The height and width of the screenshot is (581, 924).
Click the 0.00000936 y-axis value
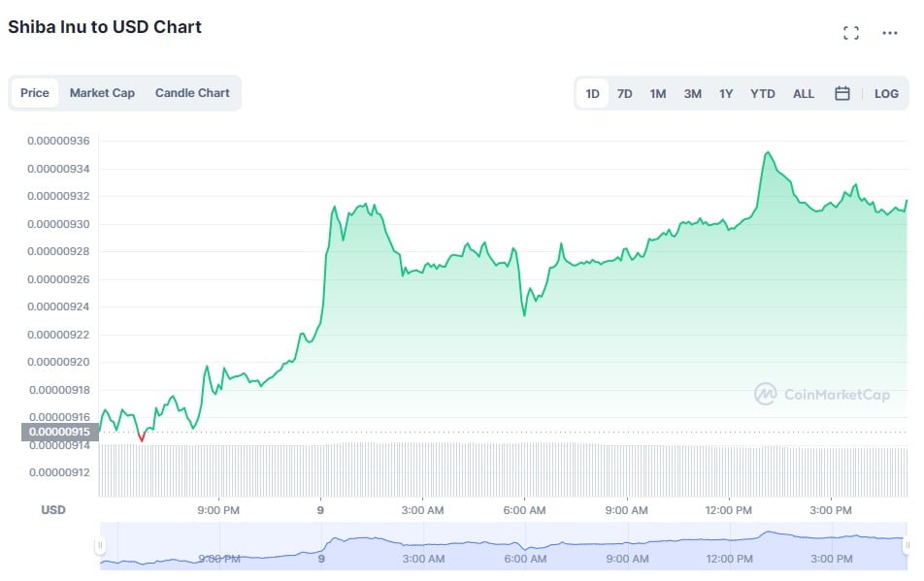[58, 141]
